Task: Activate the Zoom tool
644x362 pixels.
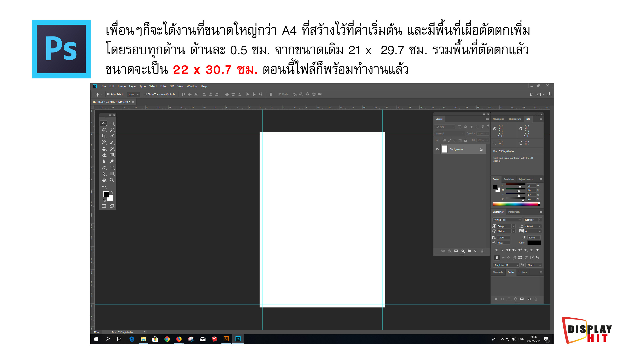Action: [x=112, y=180]
